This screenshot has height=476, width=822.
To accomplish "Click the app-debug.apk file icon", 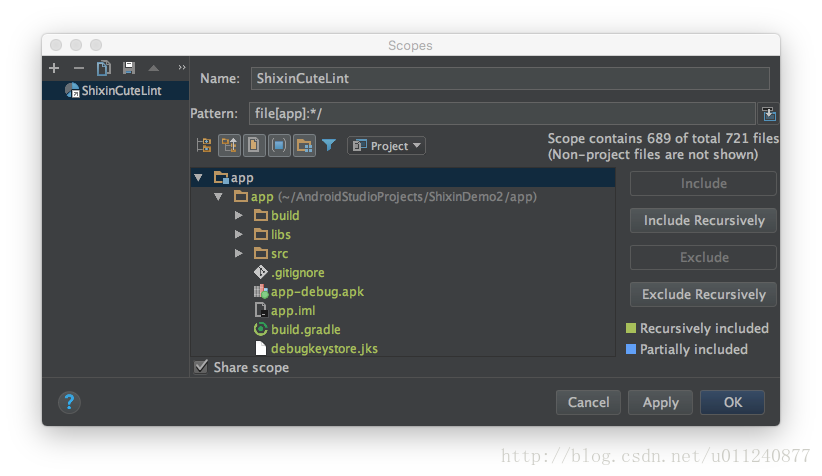I will click(261, 291).
